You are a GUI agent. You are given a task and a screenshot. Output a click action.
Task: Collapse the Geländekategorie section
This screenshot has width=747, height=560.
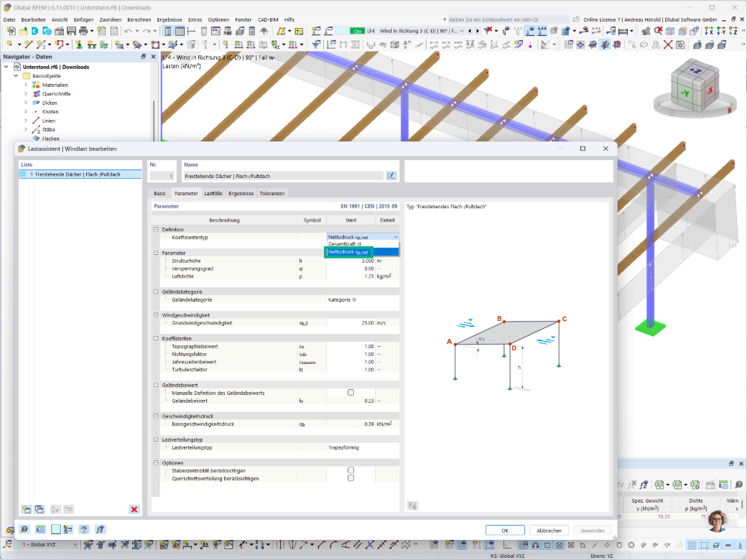pyautogui.click(x=156, y=291)
